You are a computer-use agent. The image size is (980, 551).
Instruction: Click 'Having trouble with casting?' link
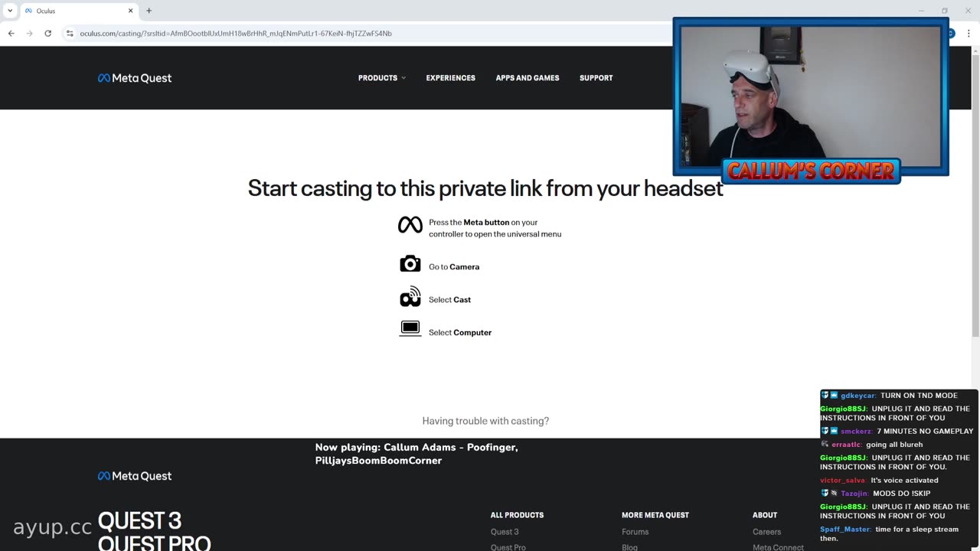485,421
